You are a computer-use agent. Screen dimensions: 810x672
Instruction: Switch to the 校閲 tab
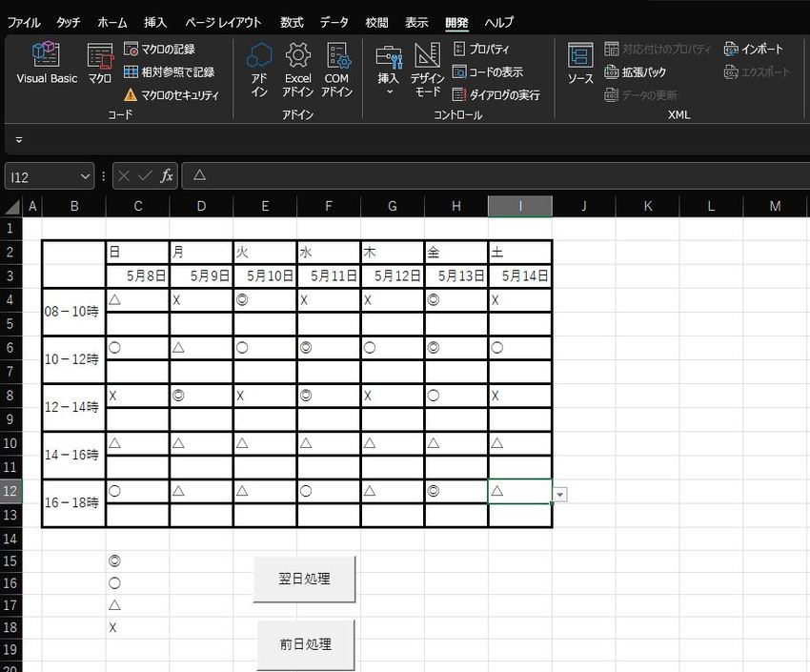[376, 22]
